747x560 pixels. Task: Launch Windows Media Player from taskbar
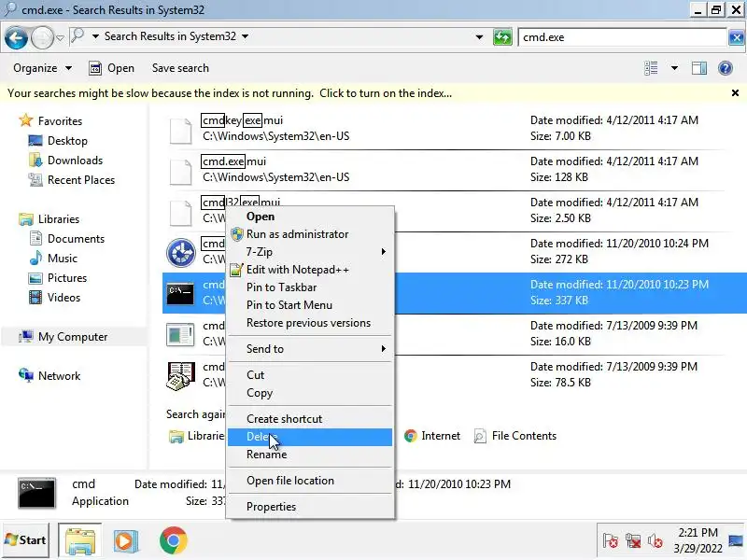126,540
